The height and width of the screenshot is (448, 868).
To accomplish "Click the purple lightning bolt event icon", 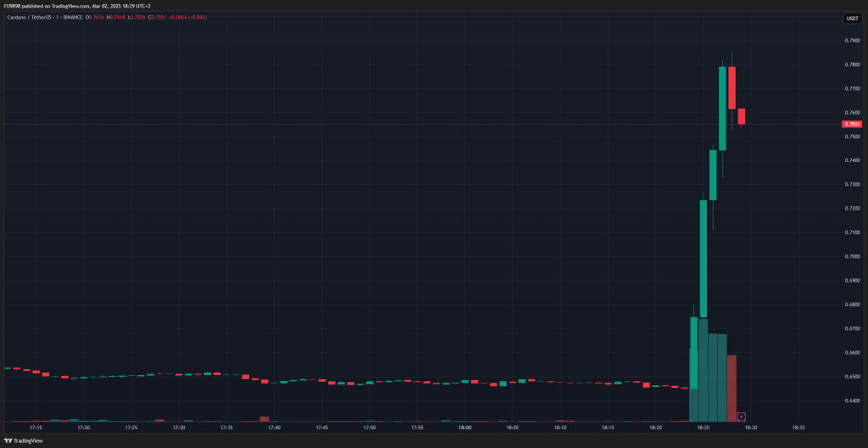I will [x=741, y=416].
